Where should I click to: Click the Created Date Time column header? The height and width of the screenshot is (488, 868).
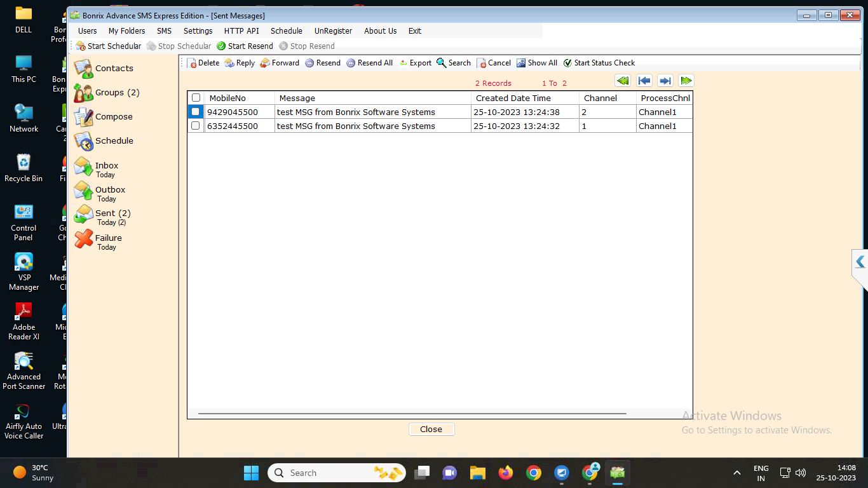click(526, 98)
